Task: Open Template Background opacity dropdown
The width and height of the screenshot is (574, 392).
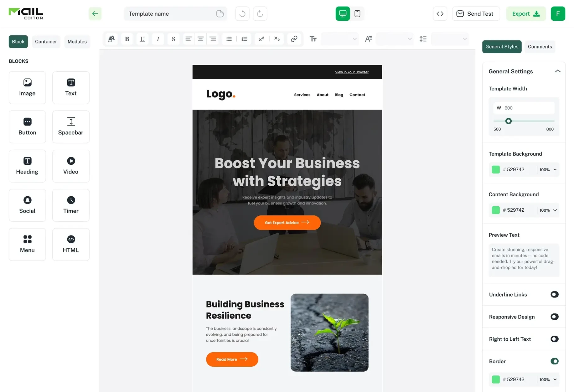Action: (548, 170)
